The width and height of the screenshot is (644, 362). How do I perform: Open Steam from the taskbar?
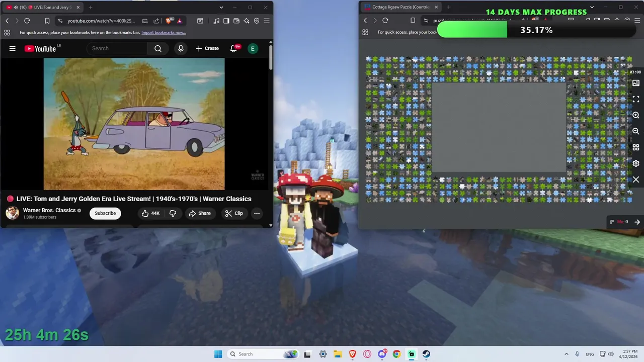426,354
